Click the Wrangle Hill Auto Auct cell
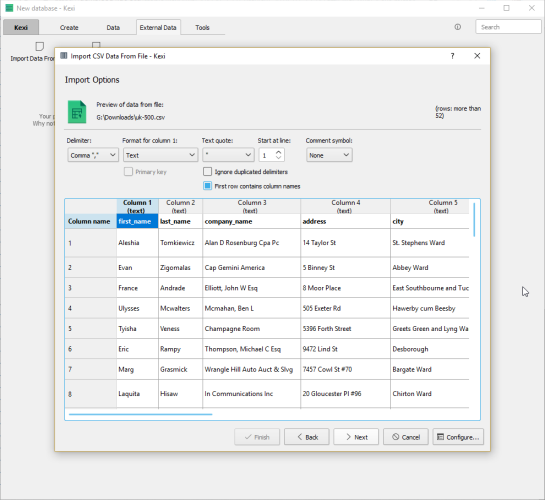 252,369
